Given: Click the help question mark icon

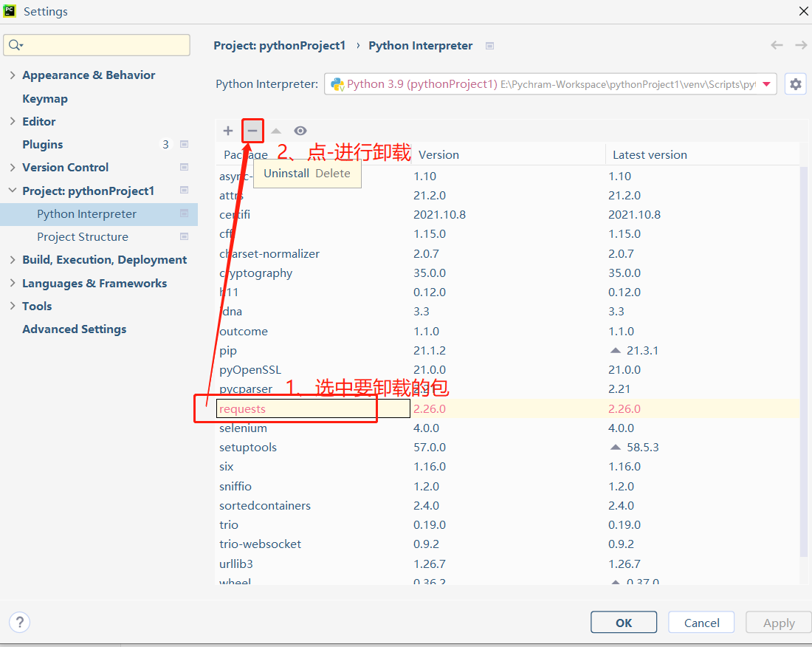Looking at the screenshot, I should pos(19,622).
